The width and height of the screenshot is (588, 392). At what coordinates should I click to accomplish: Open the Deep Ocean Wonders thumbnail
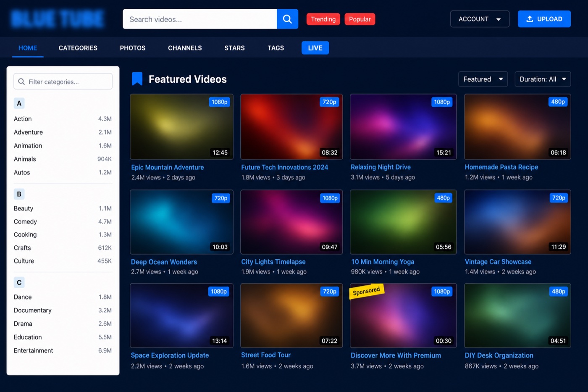tap(181, 222)
